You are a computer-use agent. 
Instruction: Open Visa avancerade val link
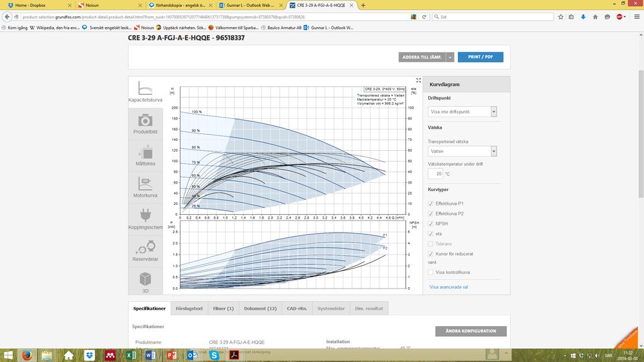point(448,287)
